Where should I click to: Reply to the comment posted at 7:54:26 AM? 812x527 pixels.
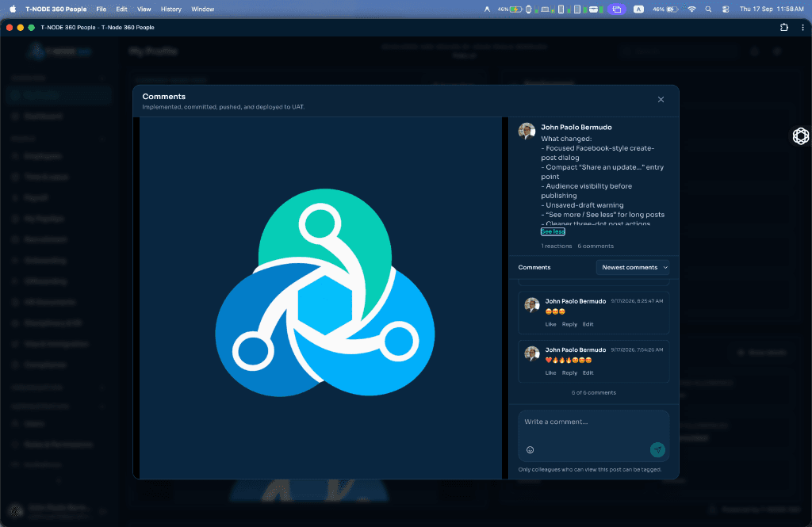(569, 372)
